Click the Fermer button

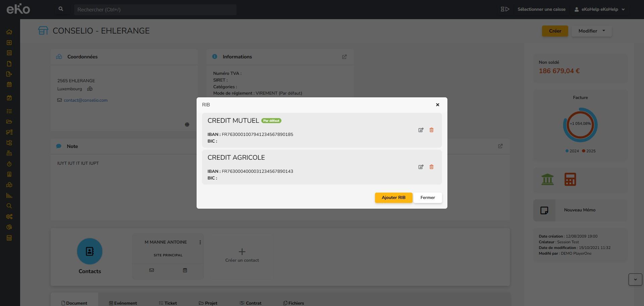(428, 198)
